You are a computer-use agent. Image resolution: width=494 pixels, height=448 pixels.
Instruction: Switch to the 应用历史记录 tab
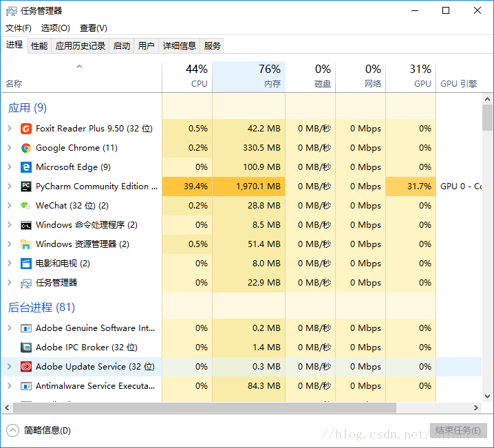coord(80,46)
